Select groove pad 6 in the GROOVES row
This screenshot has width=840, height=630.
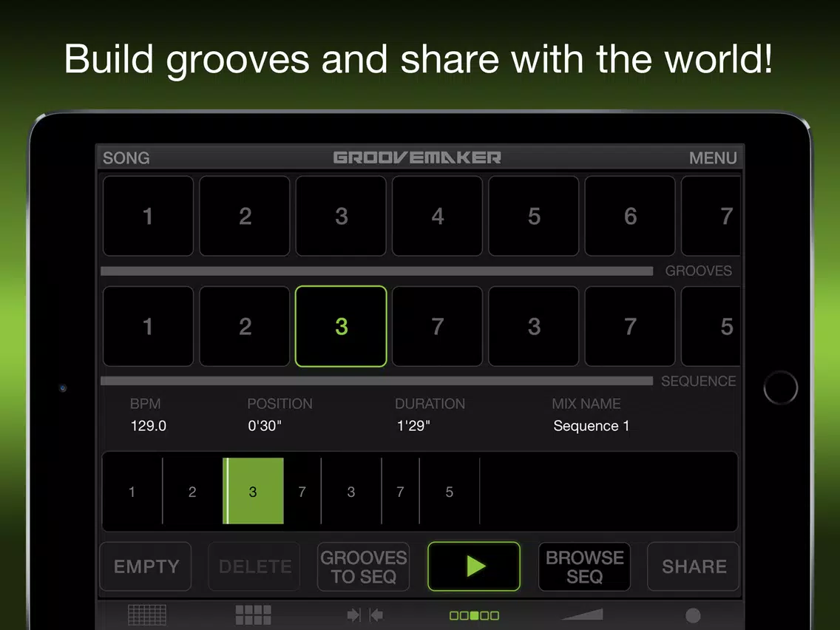click(630, 216)
